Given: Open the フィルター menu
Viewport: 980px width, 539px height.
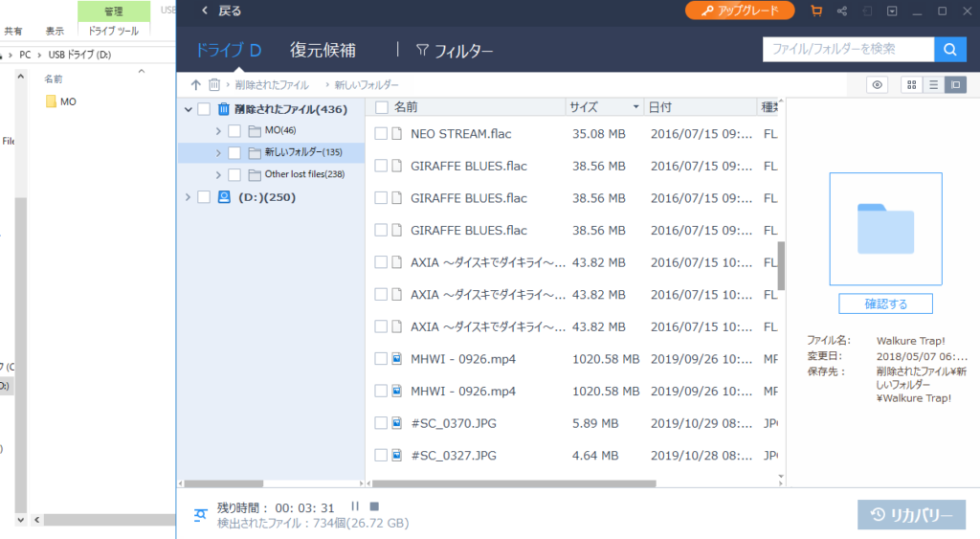Looking at the screenshot, I should click(x=455, y=51).
